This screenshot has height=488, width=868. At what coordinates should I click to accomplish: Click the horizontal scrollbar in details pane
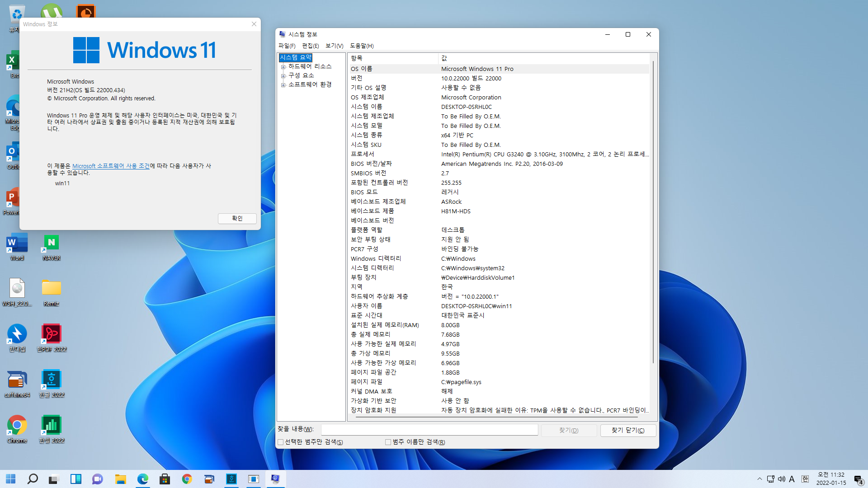497,418
